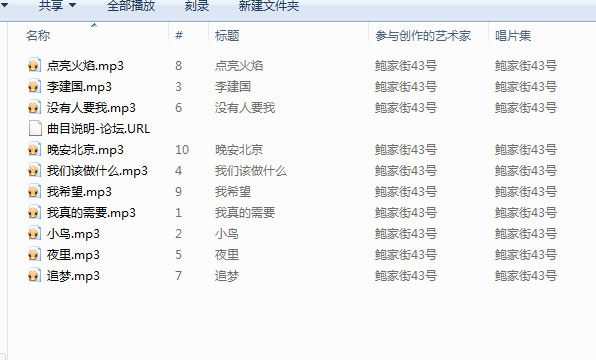Click the 曲目说明-论坛.URL blank file icon
The width and height of the screenshot is (596, 360).
35,128
